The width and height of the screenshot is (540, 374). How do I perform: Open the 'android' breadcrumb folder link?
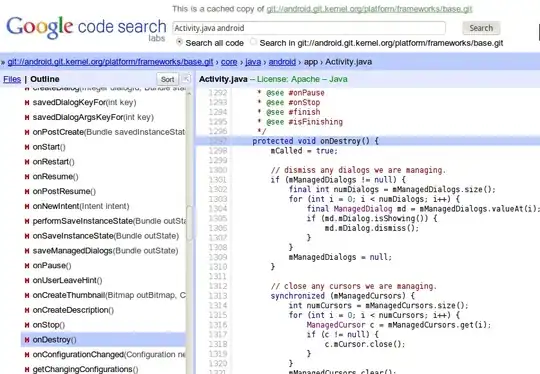coord(282,62)
